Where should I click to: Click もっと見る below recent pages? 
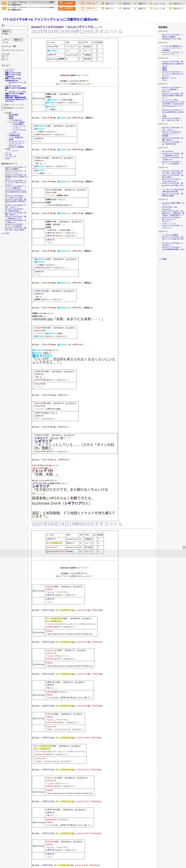pos(5,233)
